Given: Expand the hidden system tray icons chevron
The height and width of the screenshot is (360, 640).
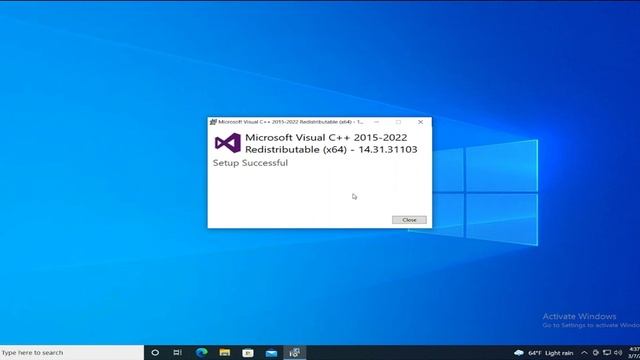Looking at the screenshot, I should point(584,353).
